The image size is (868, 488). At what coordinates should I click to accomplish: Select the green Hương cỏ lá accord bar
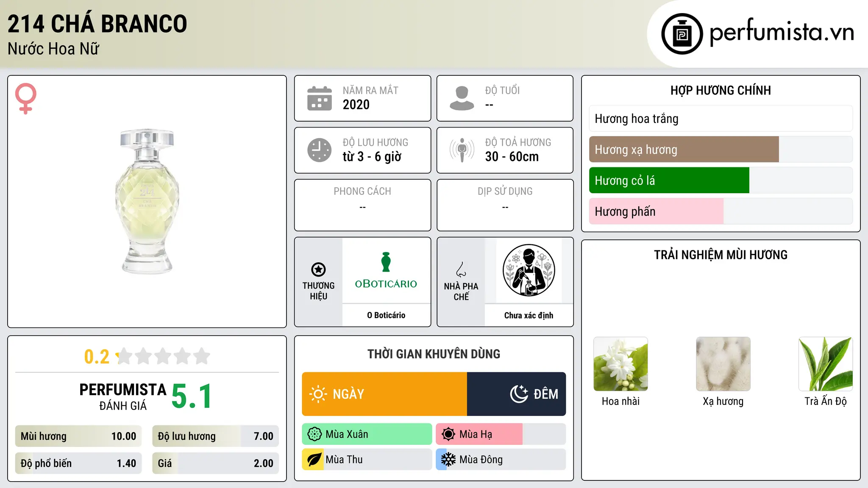click(x=721, y=180)
